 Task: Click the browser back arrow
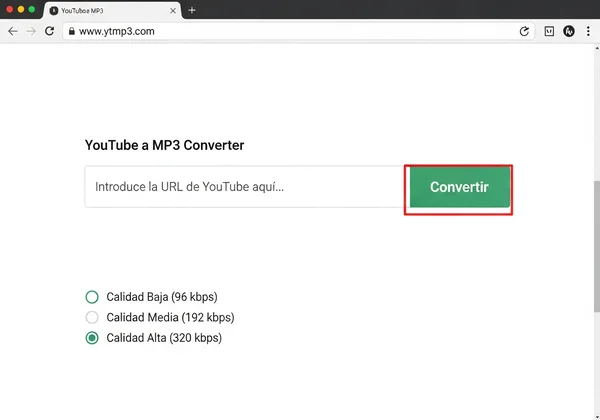(x=13, y=31)
